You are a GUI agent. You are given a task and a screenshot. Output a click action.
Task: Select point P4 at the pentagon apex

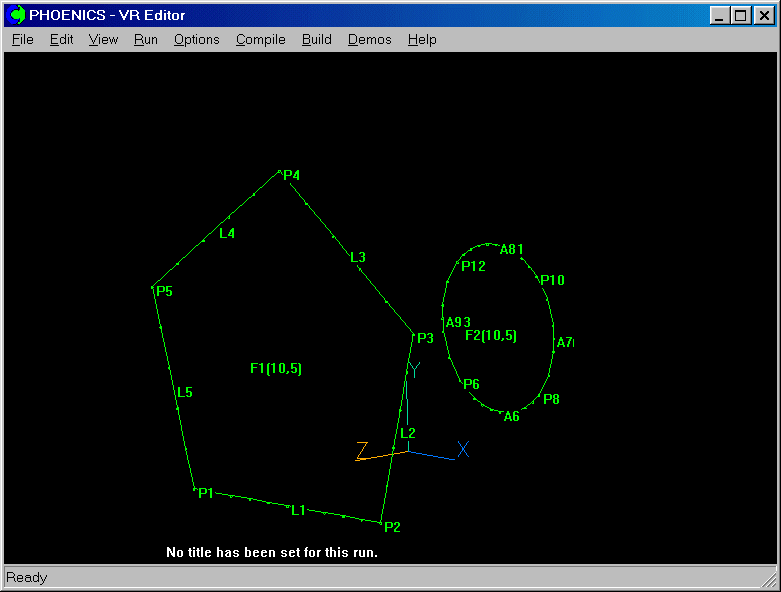click(x=291, y=176)
